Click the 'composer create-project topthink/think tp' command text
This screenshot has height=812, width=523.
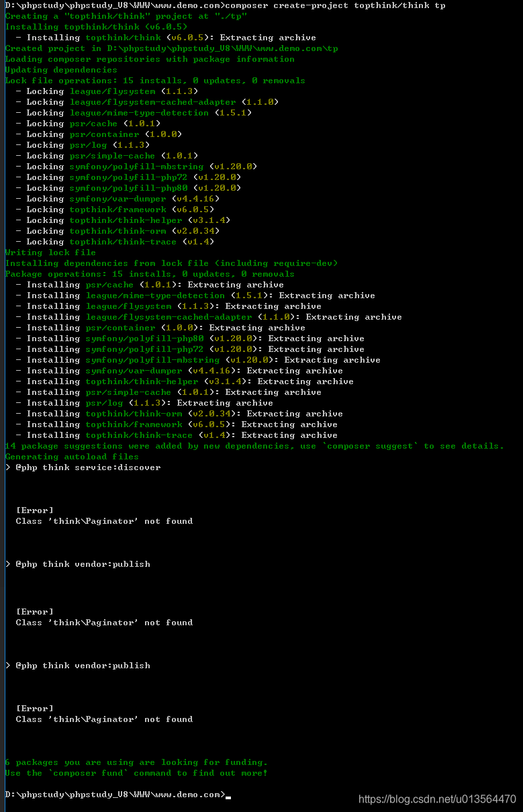pyautogui.click(x=335, y=5)
